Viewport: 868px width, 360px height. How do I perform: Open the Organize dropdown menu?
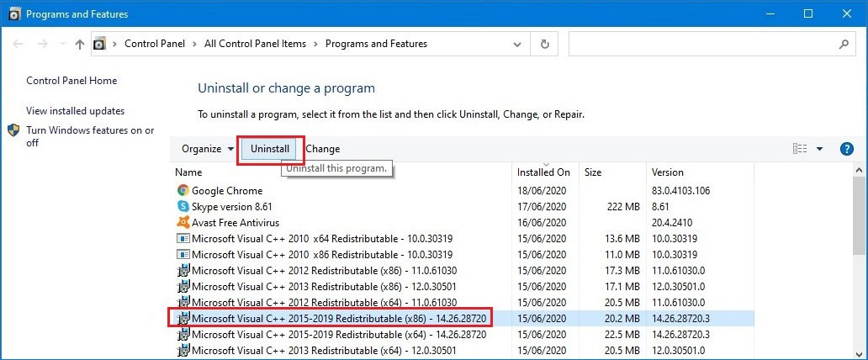[x=209, y=148]
